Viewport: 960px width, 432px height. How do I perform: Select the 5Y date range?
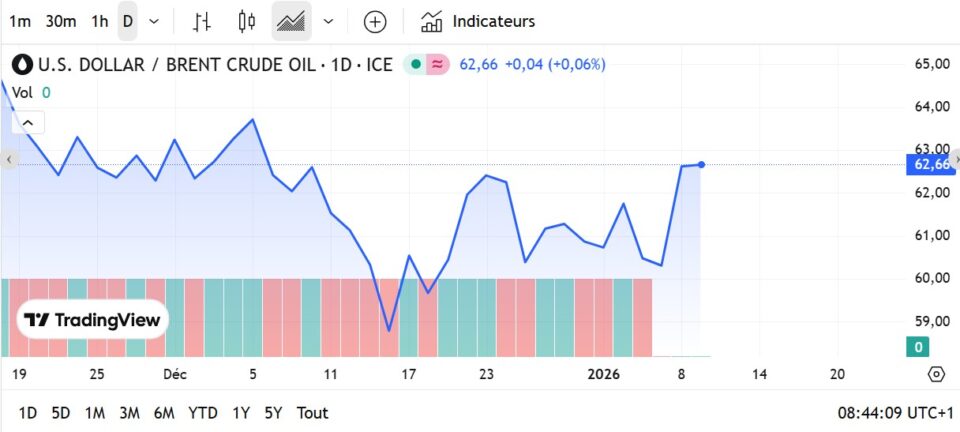[x=273, y=412]
